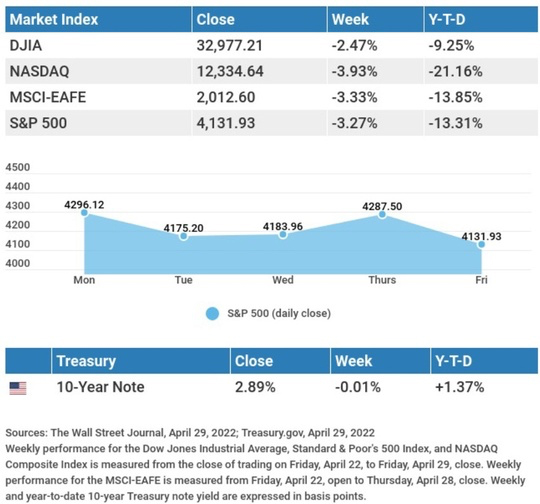Click the DJIA weekly change -2.47%
Screen dimensions: 540x504
[354, 45]
